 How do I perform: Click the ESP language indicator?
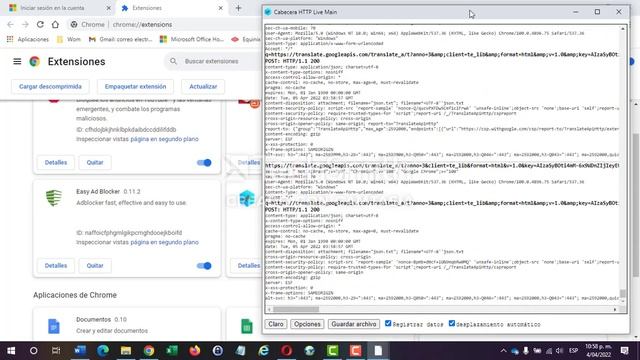[573, 351]
